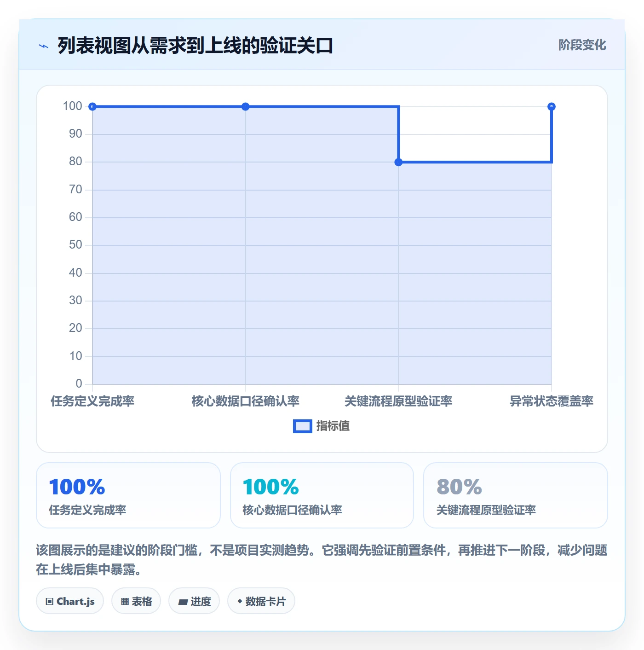The image size is (644, 650).
Task: Click the 指标值 legend color box
Action: pyautogui.click(x=303, y=426)
